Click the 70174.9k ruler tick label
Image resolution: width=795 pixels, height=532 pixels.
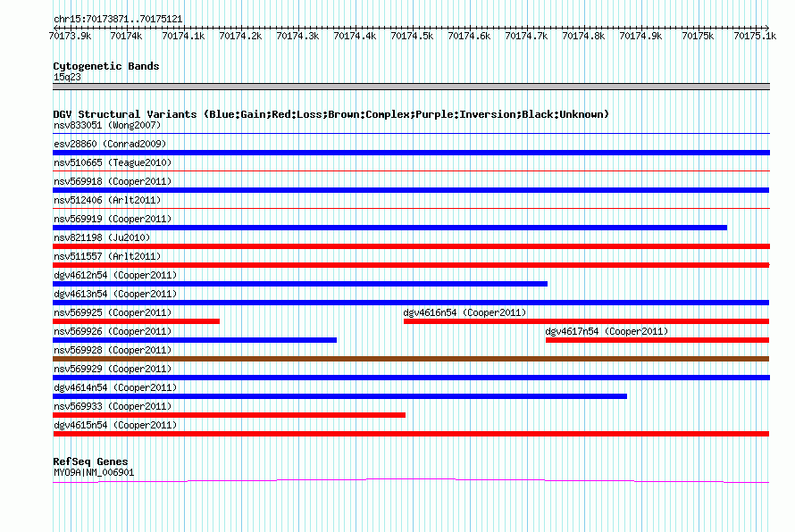pyautogui.click(x=640, y=36)
